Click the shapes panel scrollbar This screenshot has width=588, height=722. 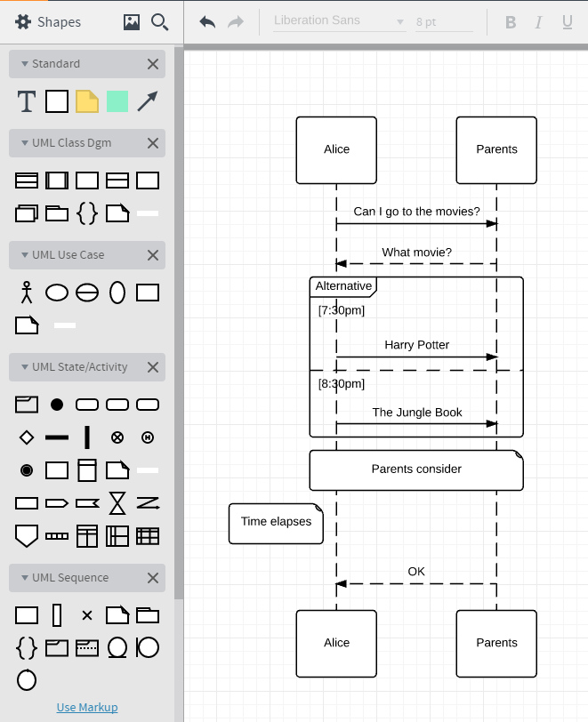tap(179, 322)
